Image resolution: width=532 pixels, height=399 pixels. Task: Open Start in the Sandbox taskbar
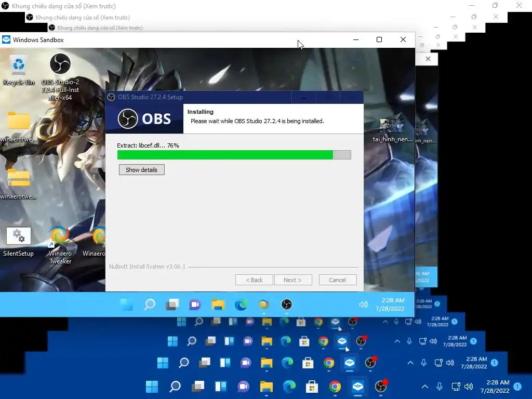[x=127, y=304]
